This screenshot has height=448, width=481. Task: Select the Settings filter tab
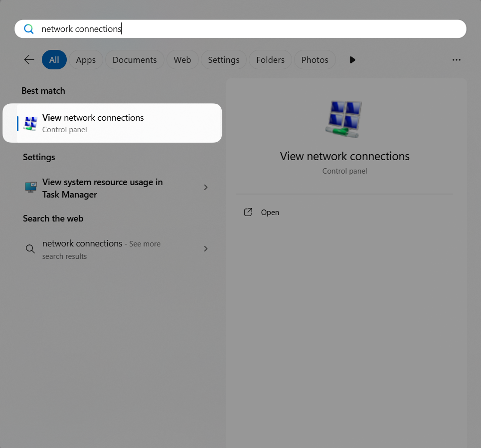224,60
